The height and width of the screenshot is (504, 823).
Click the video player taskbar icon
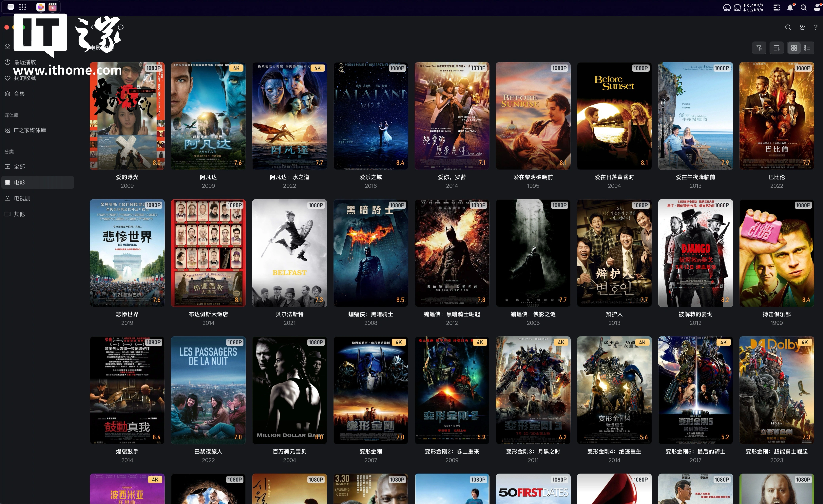52,7
